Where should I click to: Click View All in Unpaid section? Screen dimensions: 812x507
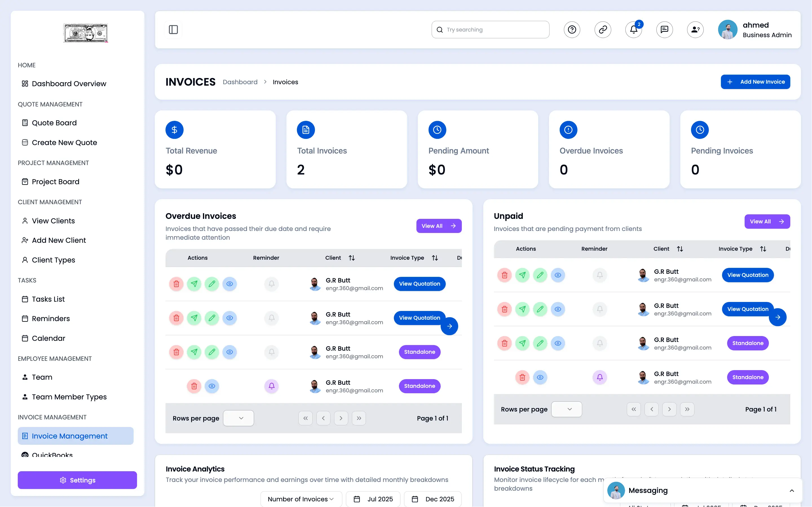tap(767, 221)
